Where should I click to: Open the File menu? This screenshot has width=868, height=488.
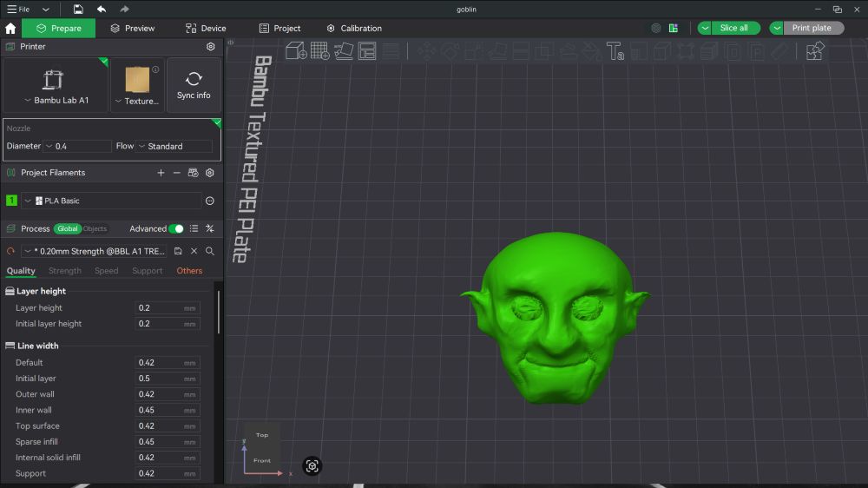click(18, 10)
